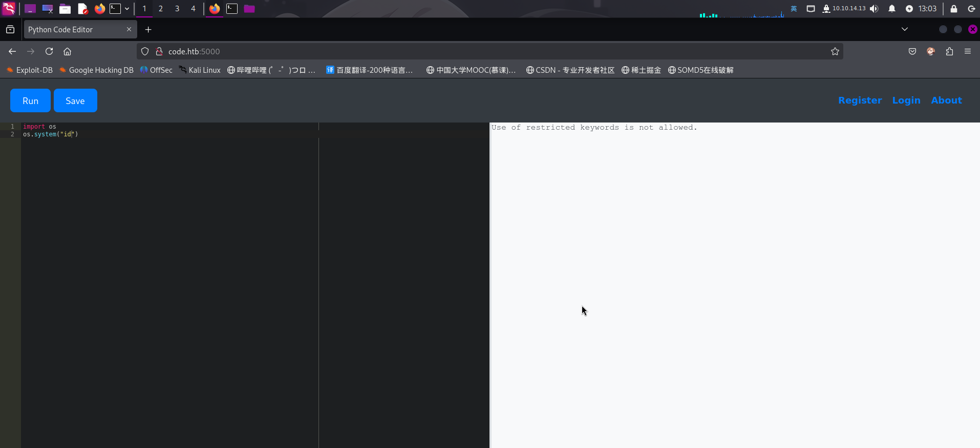Click the Save to Pocket icon

click(912, 51)
